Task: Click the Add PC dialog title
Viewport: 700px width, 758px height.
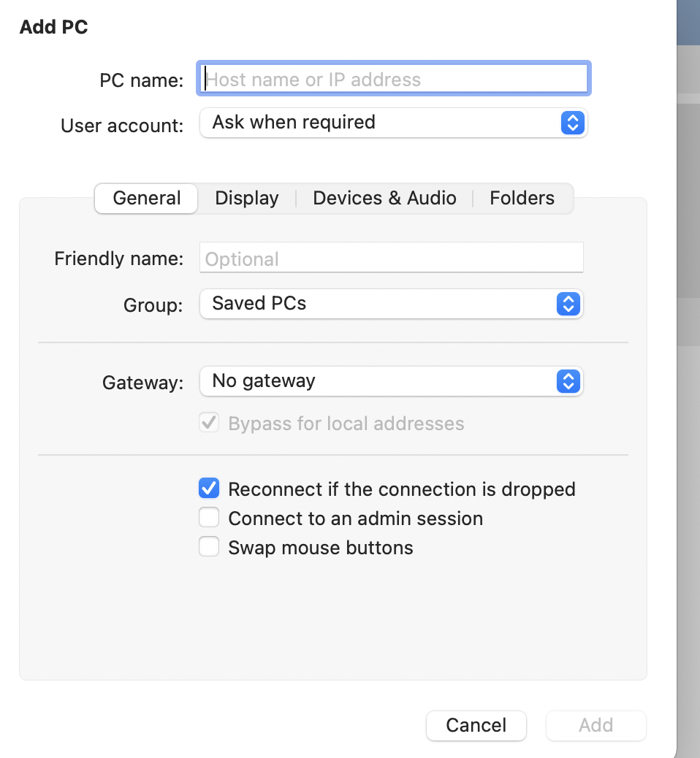Action: coord(54,28)
